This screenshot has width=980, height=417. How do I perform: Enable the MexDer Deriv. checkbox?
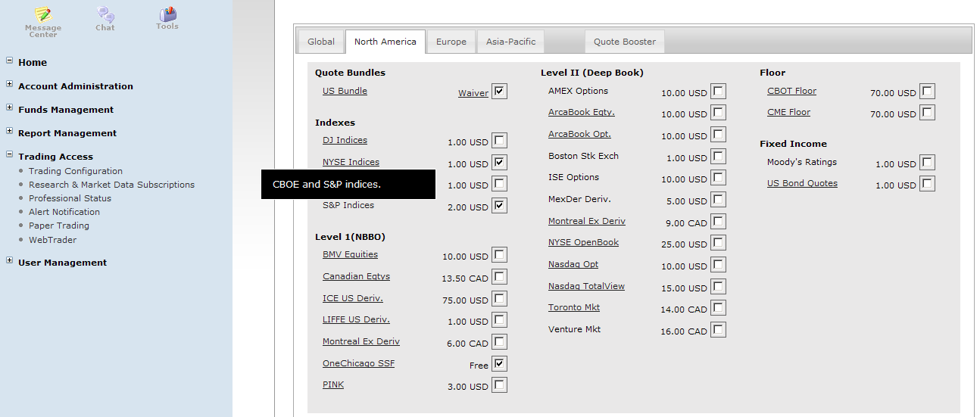tap(718, 199)
